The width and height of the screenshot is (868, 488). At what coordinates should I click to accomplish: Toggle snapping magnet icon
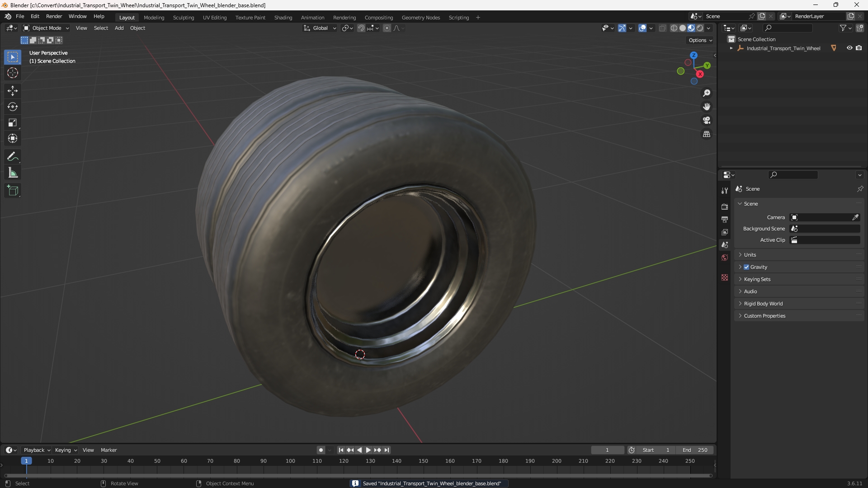[x=361, y=28]
